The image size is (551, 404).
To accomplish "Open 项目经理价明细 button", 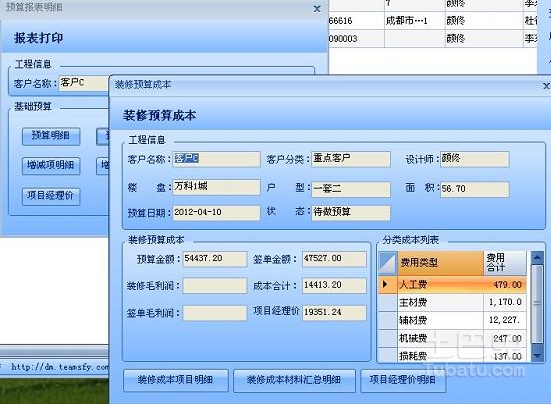I will pyautogui.click(x=403, y=380).
